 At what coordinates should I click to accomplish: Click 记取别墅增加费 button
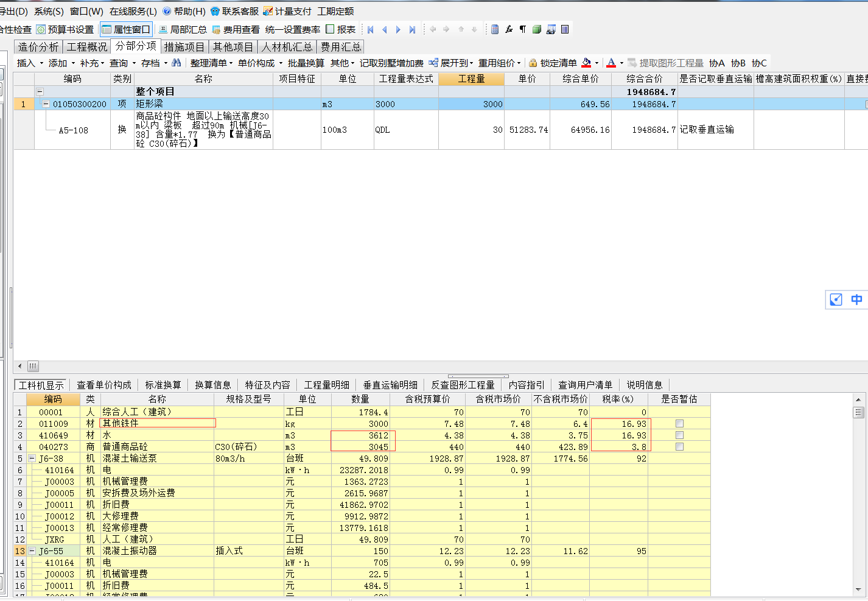(x=391, y=63)
